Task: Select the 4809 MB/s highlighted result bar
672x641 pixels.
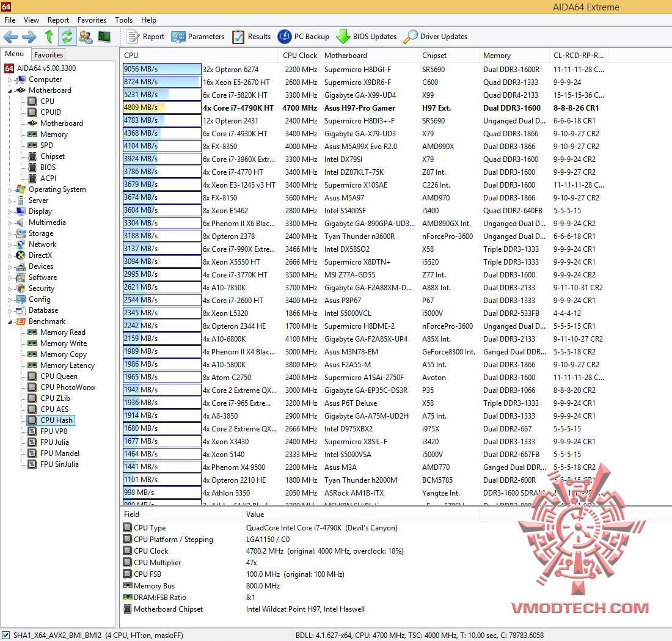Action: tap(161, 108)
